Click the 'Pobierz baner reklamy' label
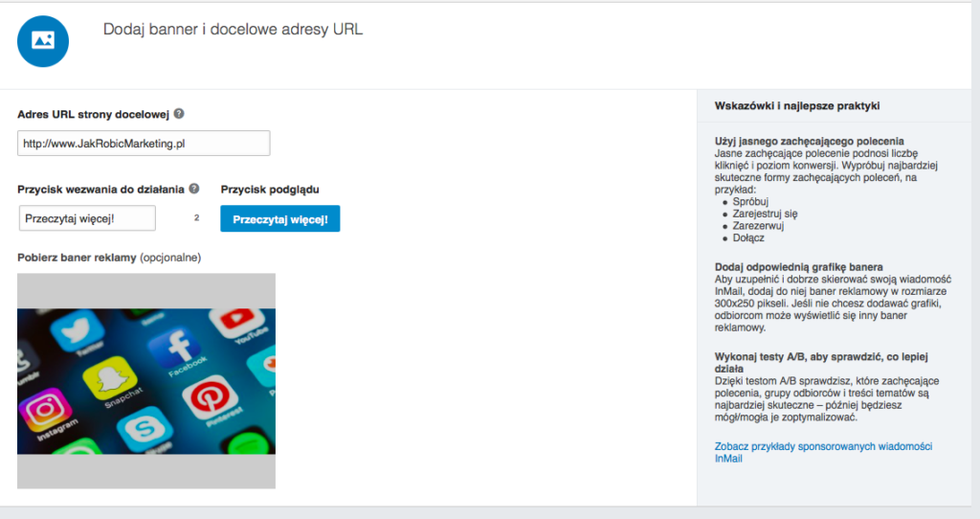 pyautogui.click(x=78, y=258)
